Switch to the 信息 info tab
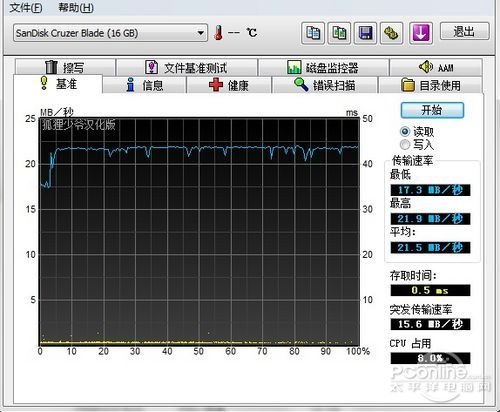This screenshot has height=412, width=500. pos(144,85)
